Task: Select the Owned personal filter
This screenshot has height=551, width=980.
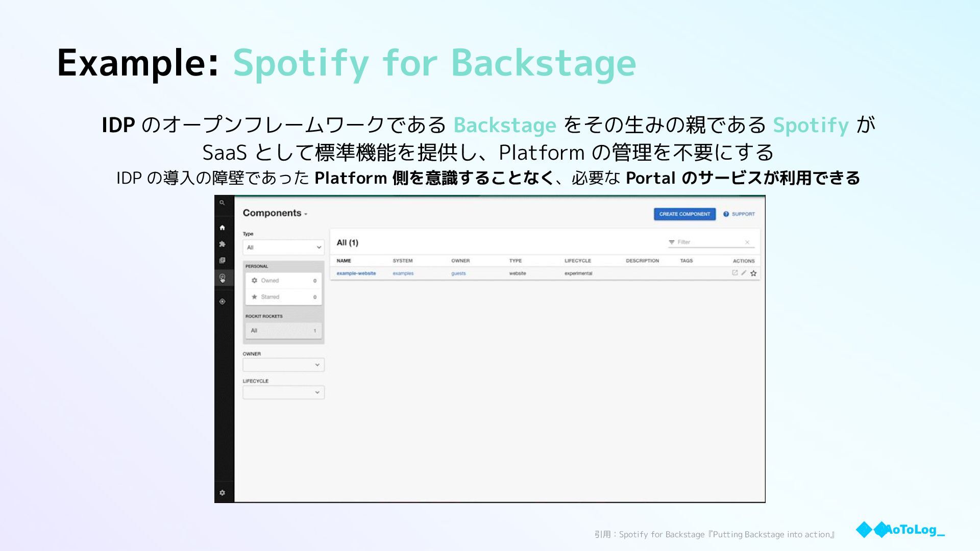Action: 283,281
